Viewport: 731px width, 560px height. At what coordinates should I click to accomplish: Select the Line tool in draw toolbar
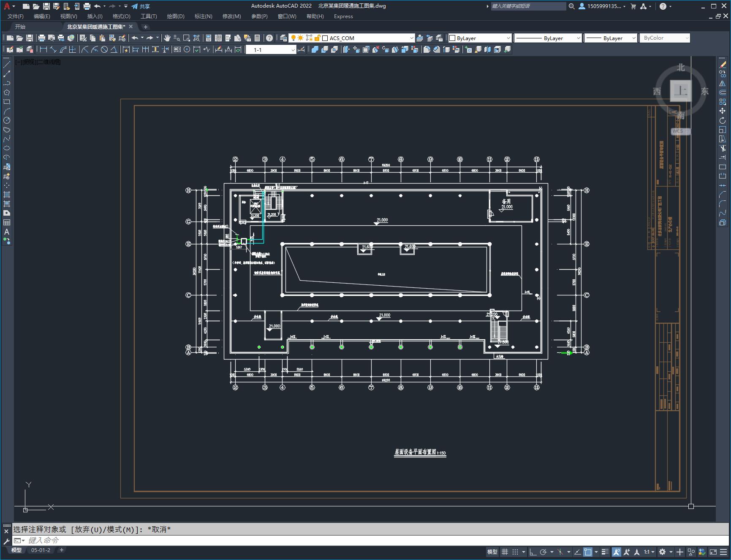[7, 65]
